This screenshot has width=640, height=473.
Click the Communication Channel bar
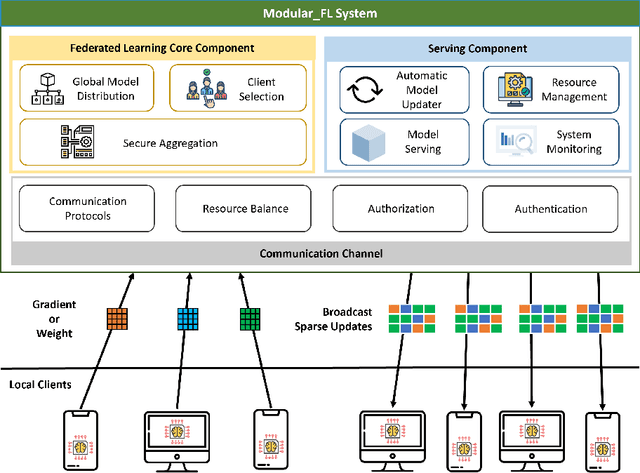pos(320,254)
